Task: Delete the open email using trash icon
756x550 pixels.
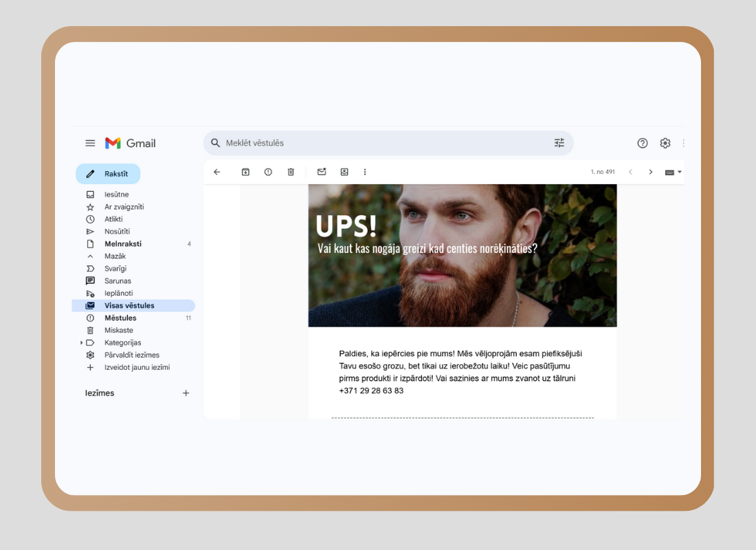Action: tap(291, 172)
